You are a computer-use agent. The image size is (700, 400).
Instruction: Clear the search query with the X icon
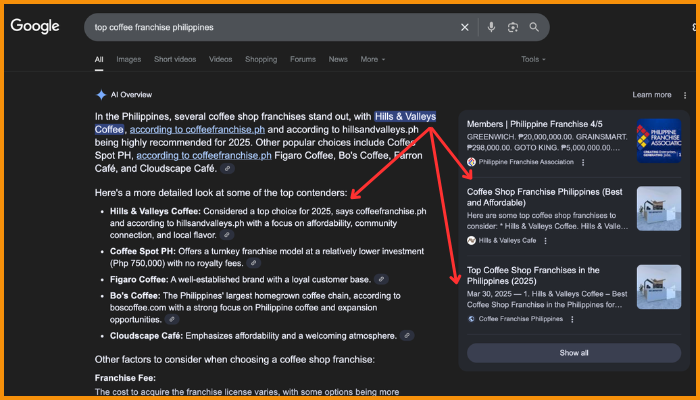pyautogui.click(x=465, y=27)
